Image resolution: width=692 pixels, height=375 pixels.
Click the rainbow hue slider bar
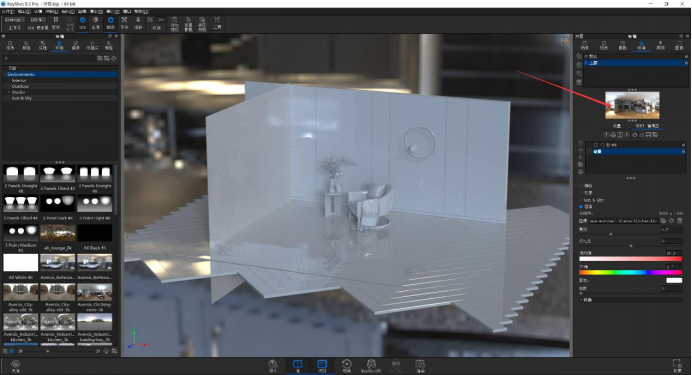coord(630,273)
